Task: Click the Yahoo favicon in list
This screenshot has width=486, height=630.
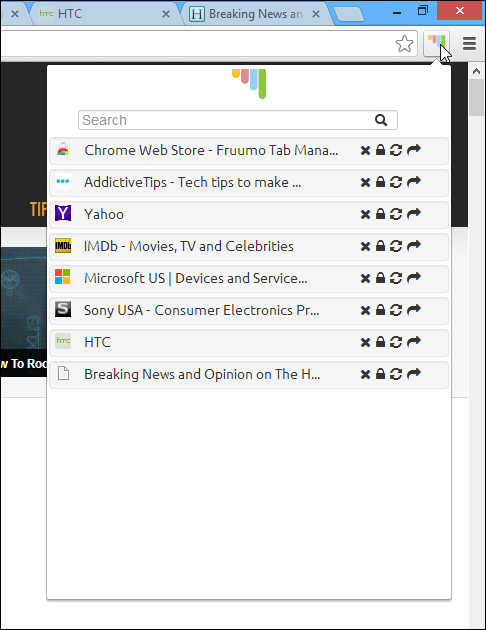Action: [x=63, y=213]
